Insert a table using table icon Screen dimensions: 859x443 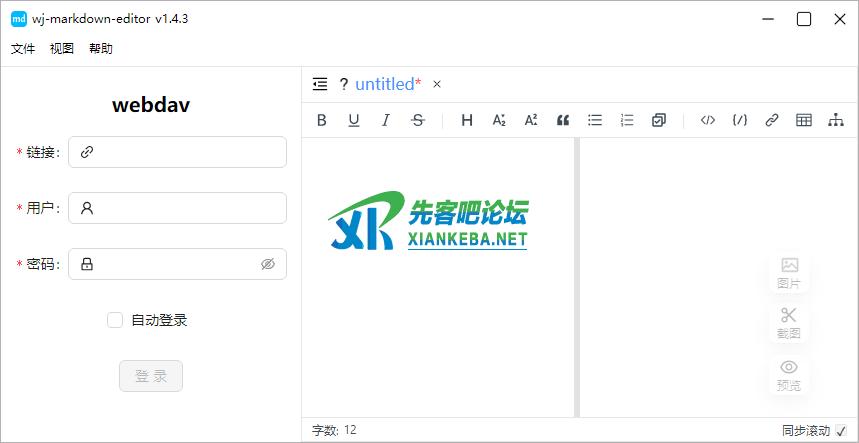803,120
